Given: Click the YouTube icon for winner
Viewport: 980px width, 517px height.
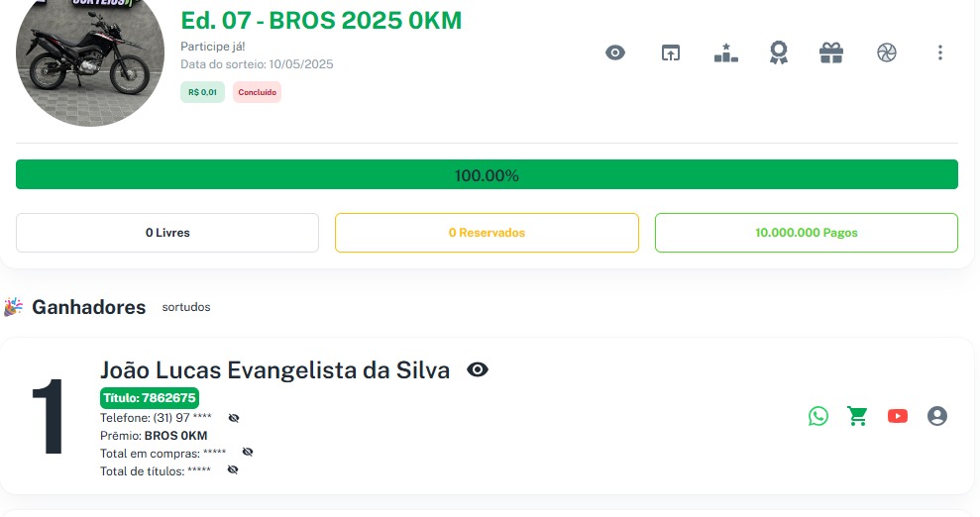Looking at the screenshot, I should click(x=898, y=416).
